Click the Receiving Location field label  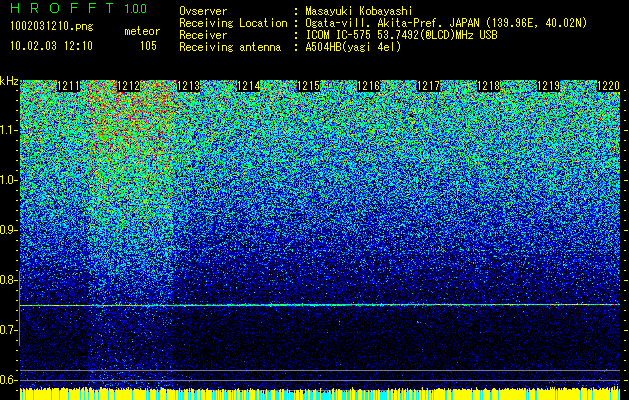[x=233, y=23]
